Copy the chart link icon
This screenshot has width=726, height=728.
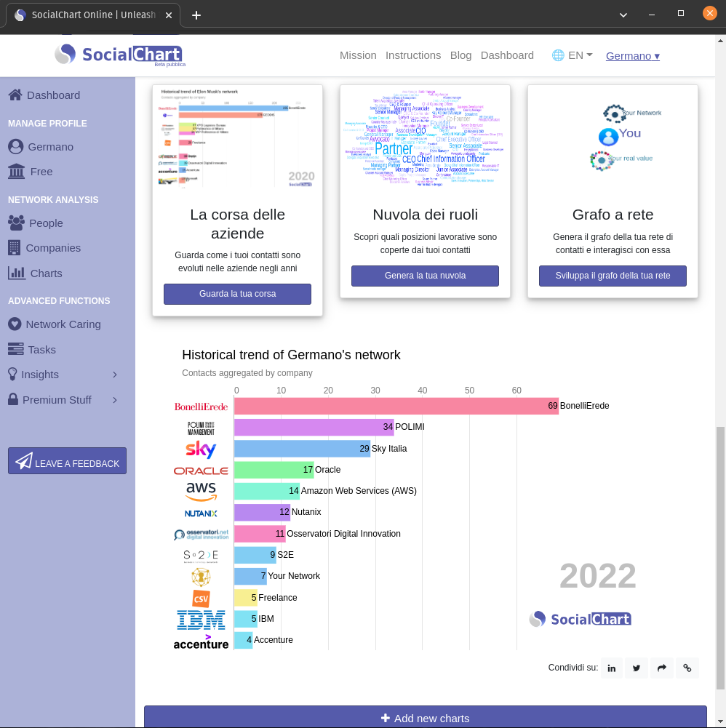coord(687,668)
